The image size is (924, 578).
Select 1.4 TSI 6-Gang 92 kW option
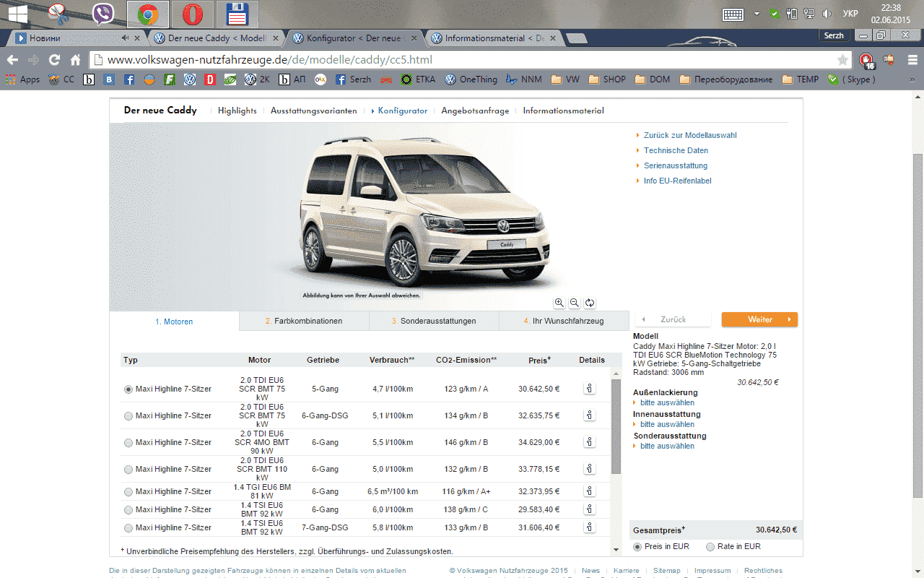coord(128,509)
